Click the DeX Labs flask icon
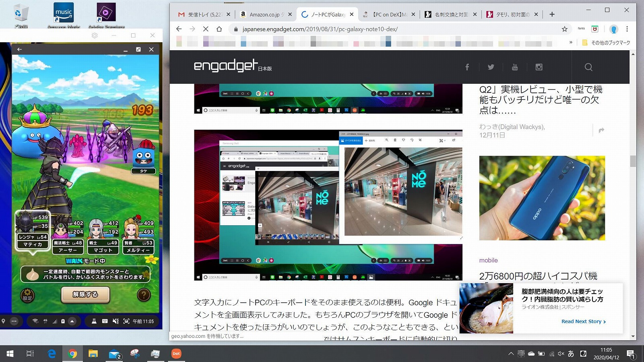 (94, 321)
